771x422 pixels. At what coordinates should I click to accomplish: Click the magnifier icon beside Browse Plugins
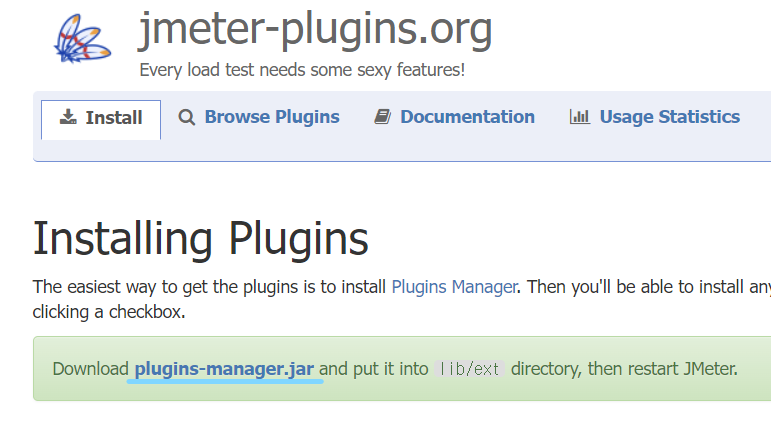187,117
